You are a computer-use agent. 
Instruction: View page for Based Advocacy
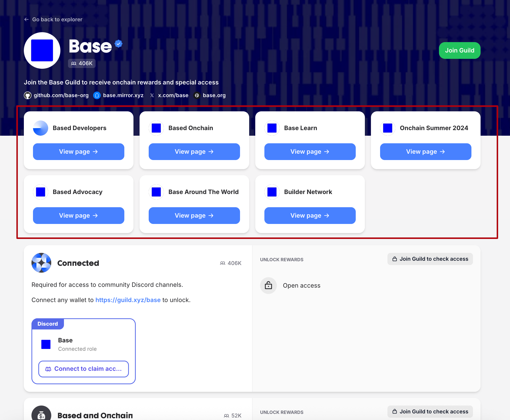tap(79, 216)
